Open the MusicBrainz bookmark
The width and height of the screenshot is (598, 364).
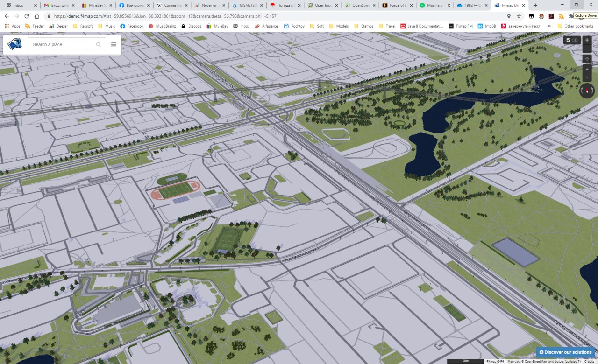[162, 26]
